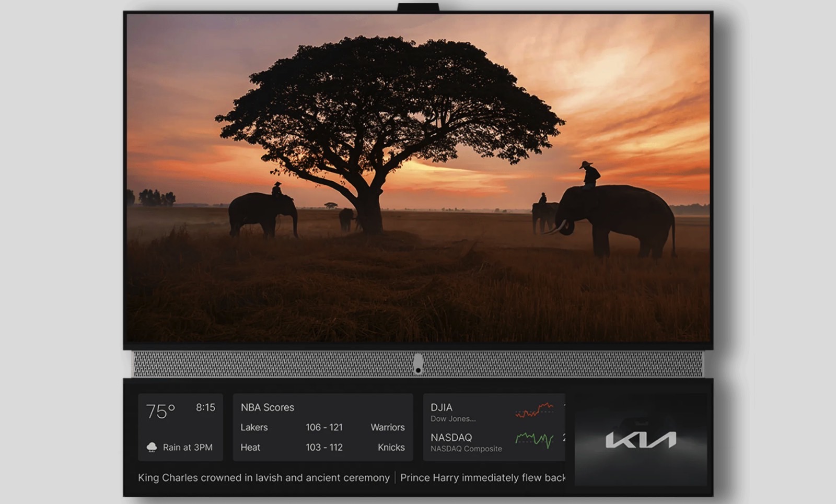Open the King Charles crowned headline
Image resolution: width=836 pixels, height=504 pixels.
[264, 477]
